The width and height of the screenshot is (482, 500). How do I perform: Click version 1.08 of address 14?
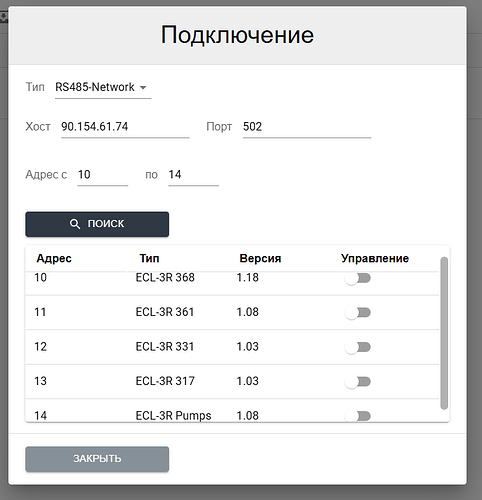click(x=248, y=416)
